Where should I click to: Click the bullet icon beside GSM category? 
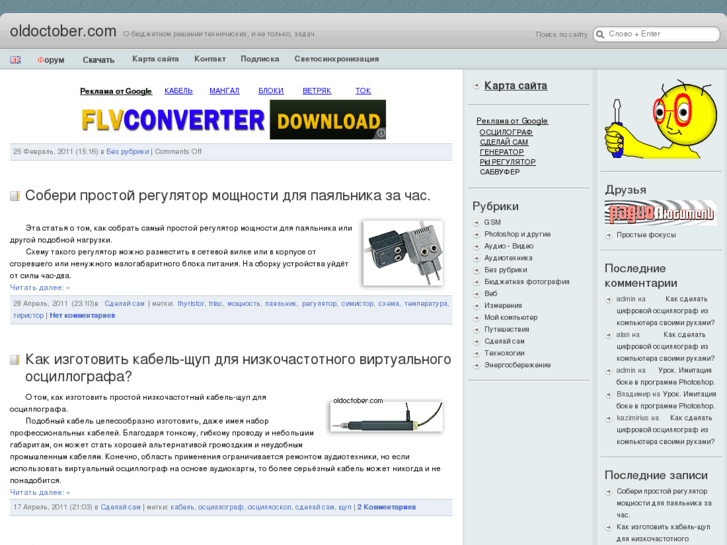[x=476, y=223]
